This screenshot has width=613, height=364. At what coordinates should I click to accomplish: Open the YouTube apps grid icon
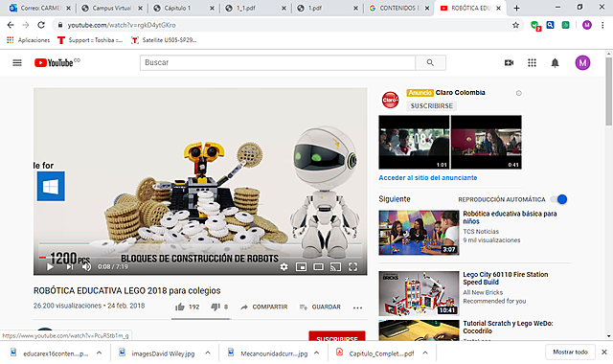click(532, 62)
